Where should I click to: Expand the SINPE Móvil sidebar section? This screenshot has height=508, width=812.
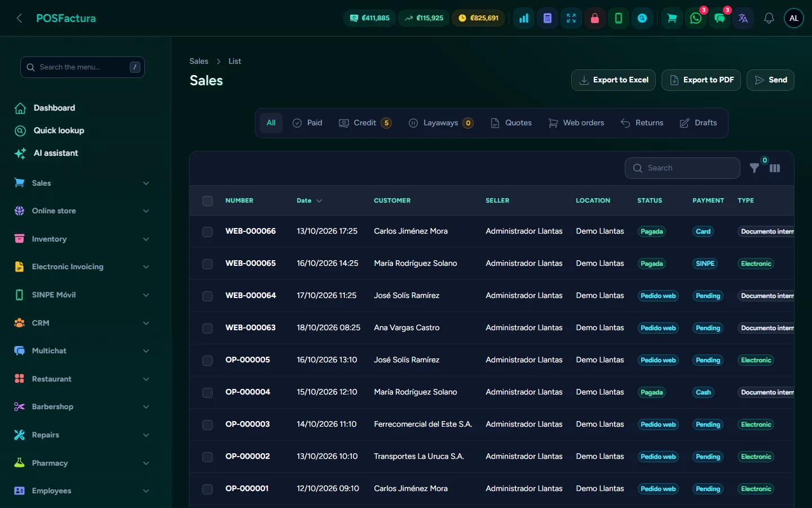coord(83,295)
